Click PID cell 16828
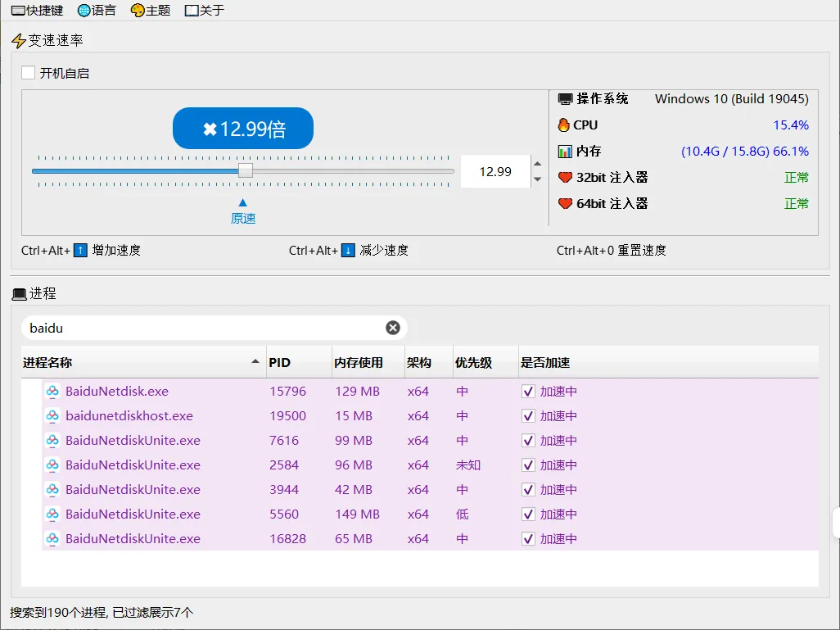The image size is (840, 630). point(287,539)
